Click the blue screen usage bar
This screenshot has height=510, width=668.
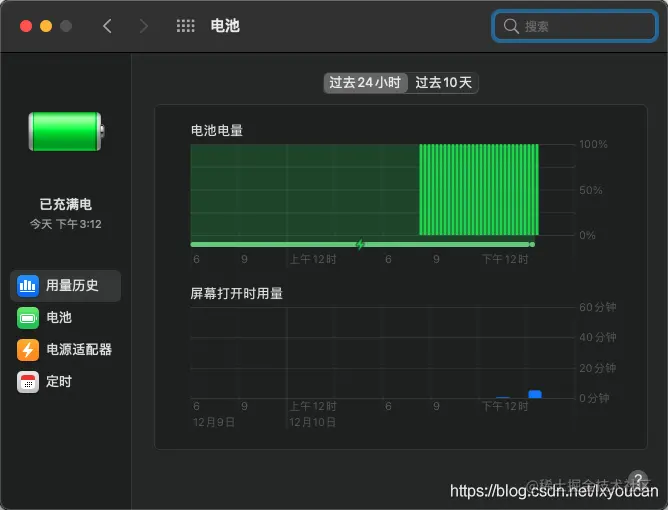coord(535,394)
